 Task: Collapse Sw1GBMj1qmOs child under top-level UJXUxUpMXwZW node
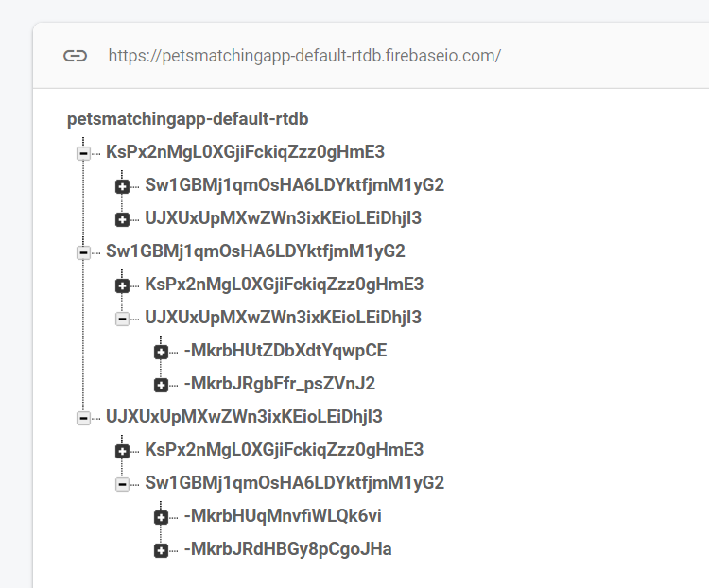pyautogui.click(x=122, y=484)
